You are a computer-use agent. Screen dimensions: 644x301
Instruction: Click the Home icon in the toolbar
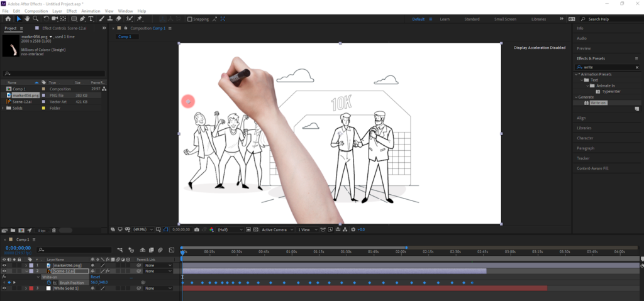point(8,19)
